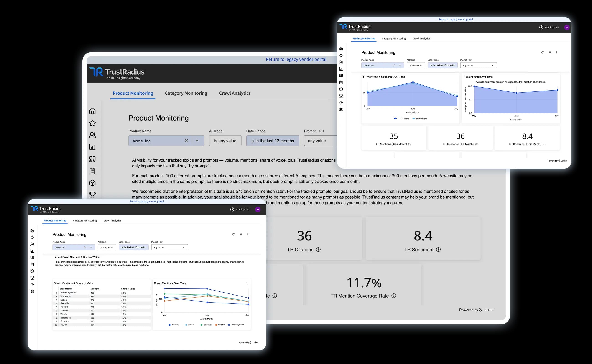Open bar chart icon in middle window sidebar

(x=92, y=147)
